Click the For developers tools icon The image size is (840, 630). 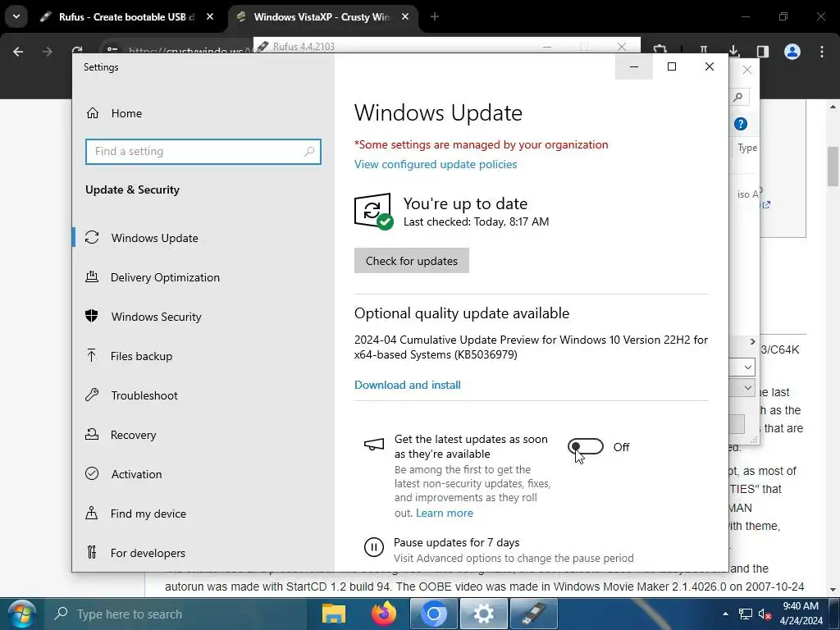[x=92, y=552]
